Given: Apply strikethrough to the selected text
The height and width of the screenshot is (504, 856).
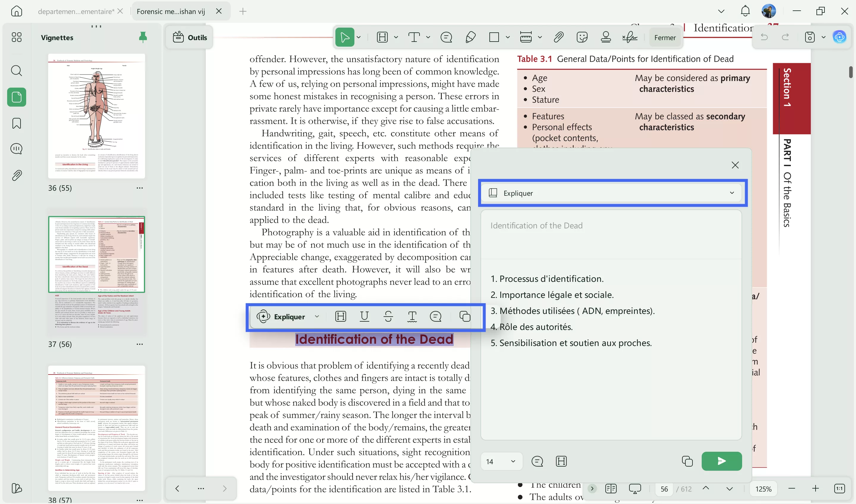Looking at the screenshot, I should [x=388, y=317].
